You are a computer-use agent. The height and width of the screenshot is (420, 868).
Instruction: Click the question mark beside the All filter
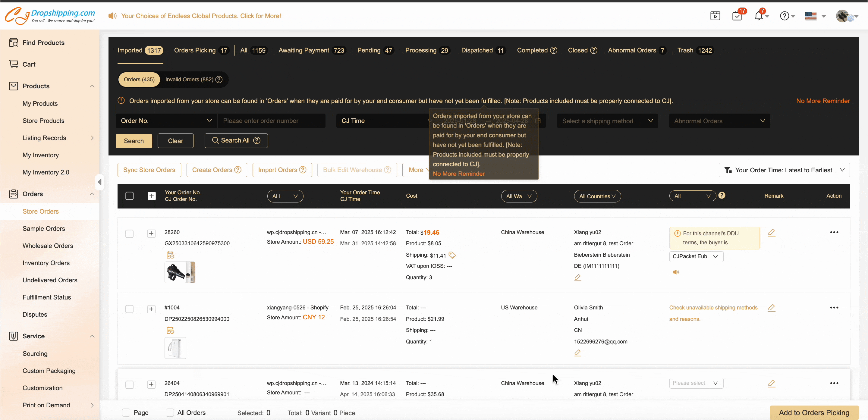coord(722,195)
